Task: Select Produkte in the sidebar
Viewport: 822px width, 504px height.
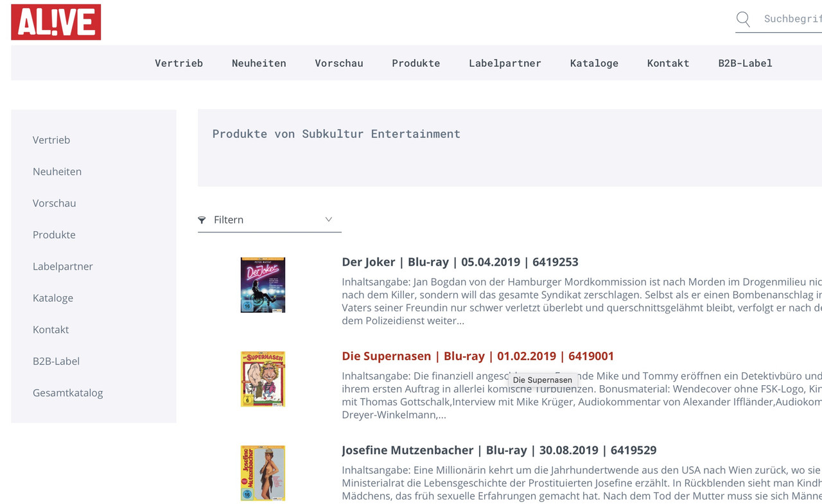Action: pyautogui.click(x=54, y=234)
